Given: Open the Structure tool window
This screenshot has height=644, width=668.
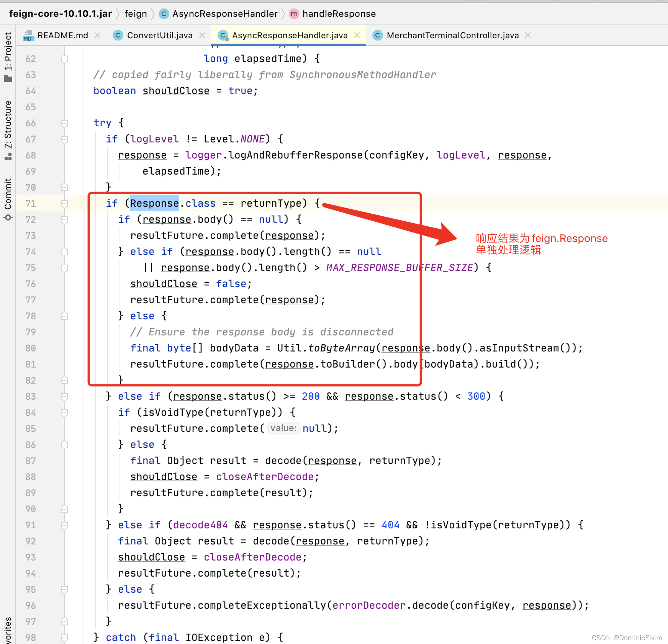Looking at the screenshot, I should [8, 124].
